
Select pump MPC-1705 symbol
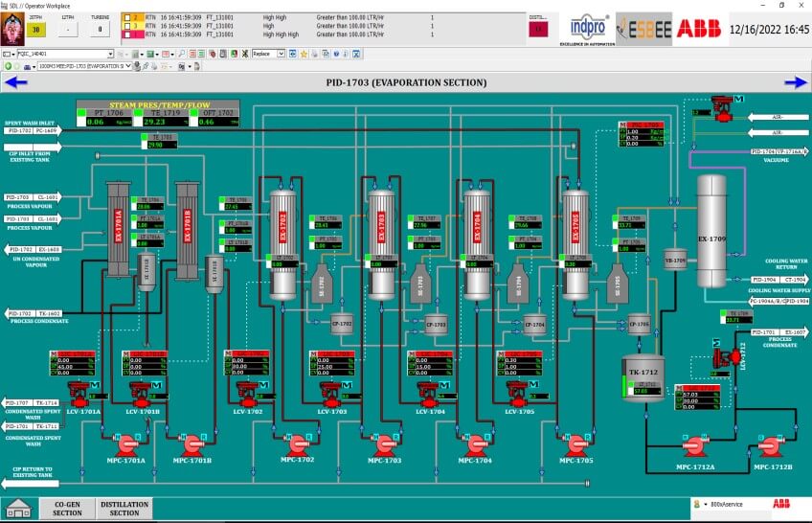point(575,444)
